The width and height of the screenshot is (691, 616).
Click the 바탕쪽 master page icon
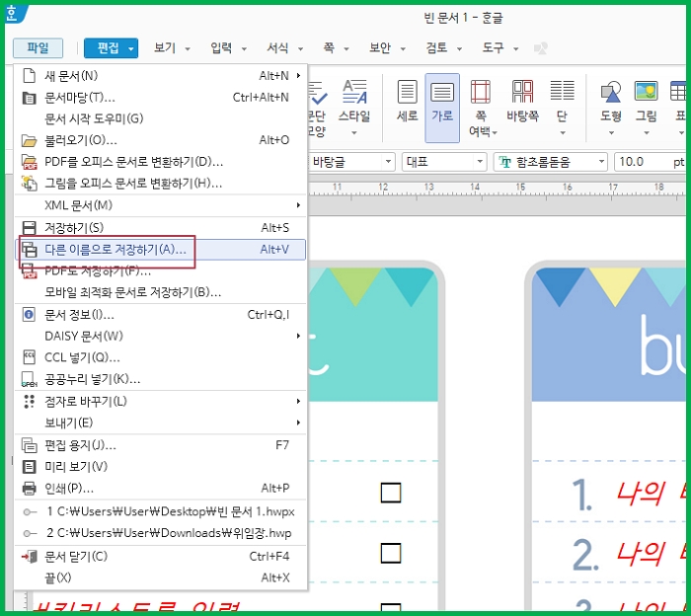pos(522,92)
